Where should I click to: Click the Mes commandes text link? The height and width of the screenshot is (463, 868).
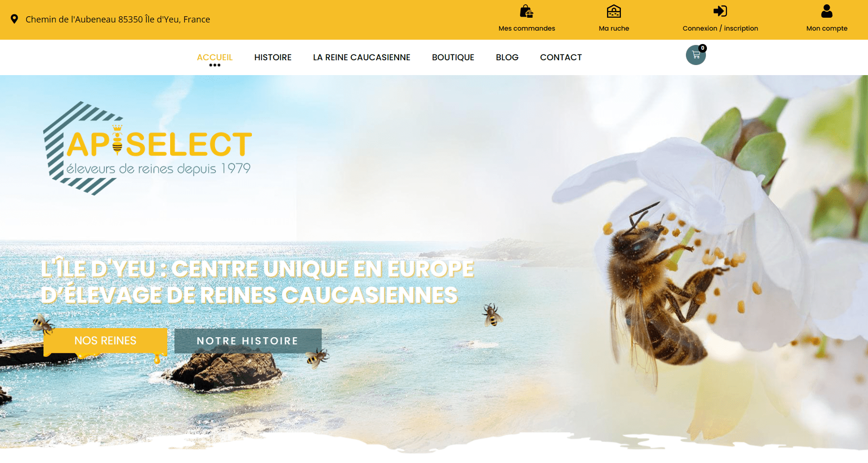527,28
